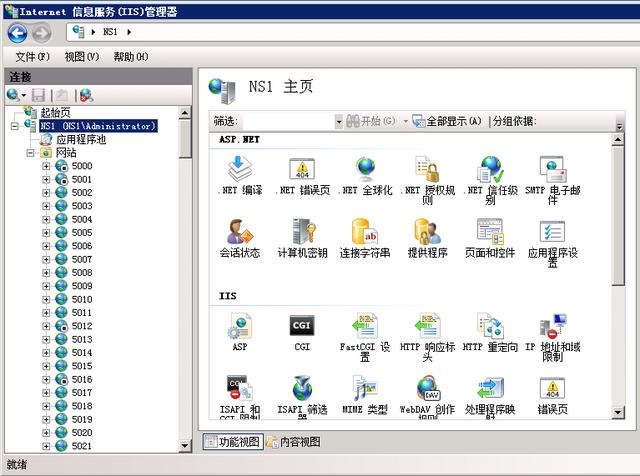The width and height of the screenshot is (640, 476).
Task: Open the 视图(V) menu
Action: pyautogui.click(x=82, y=57)
